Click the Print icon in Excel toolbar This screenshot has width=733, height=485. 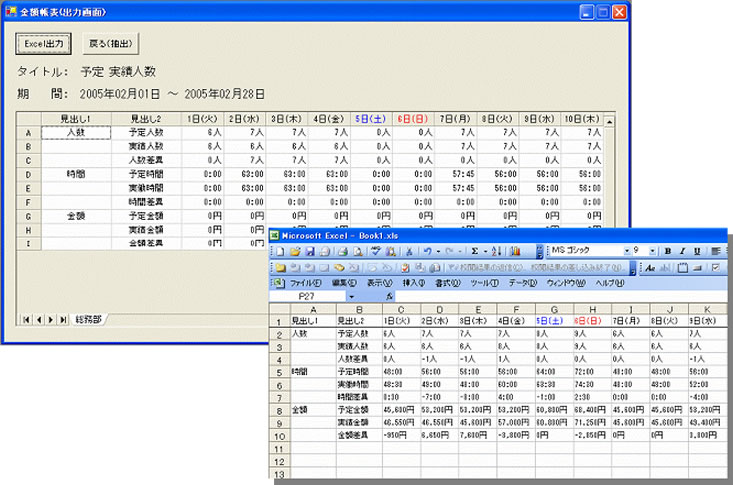[343, 251]
